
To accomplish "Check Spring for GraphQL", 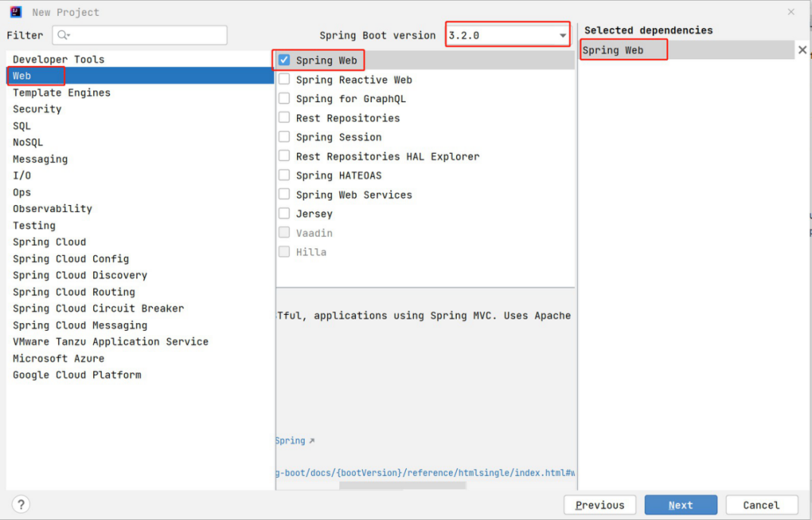I will pos(284,98).
